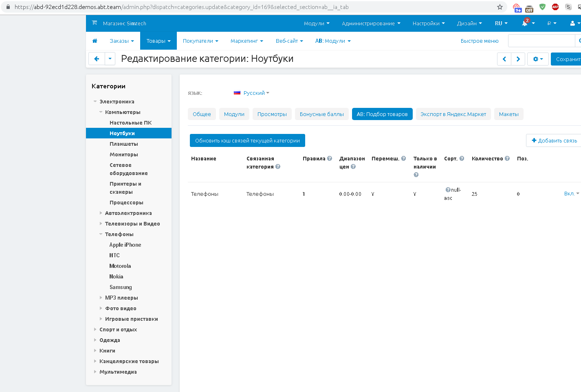Open the gear settings menu
The image size is (581, 392).
click(537, 59)
